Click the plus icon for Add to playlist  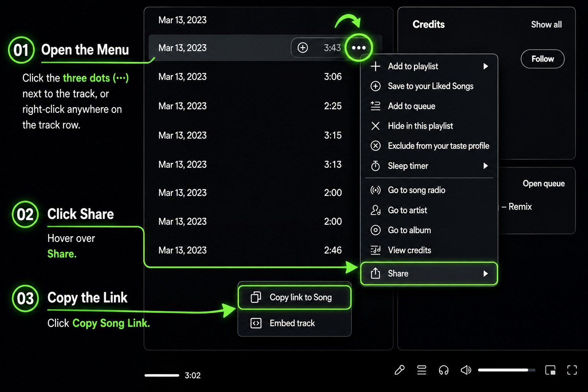click(376, 66)
